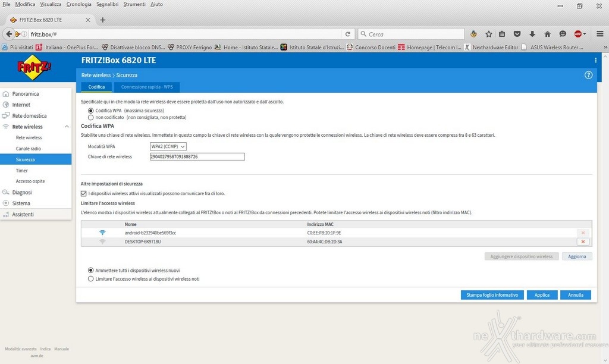This screenshot has height=364, width=609.
Task: Open the Visualizza menu
Action: click(x=51, y=4)
